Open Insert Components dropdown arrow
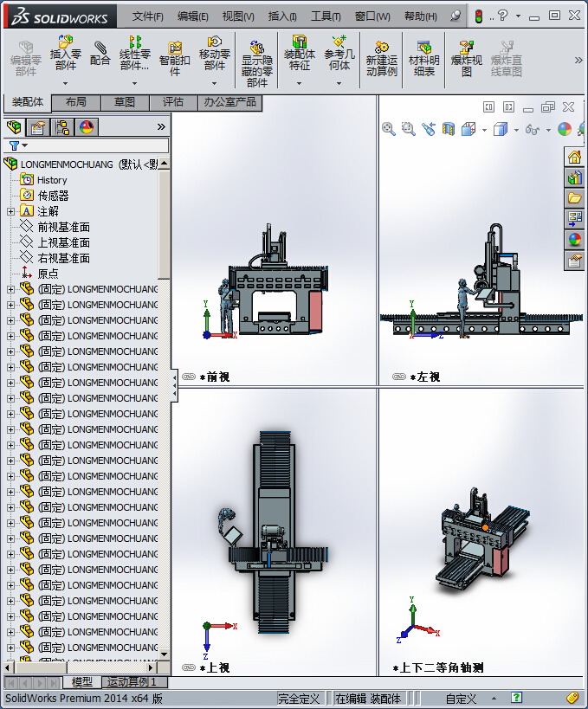The height and width of the screenshot is (709, 588). 66,83
